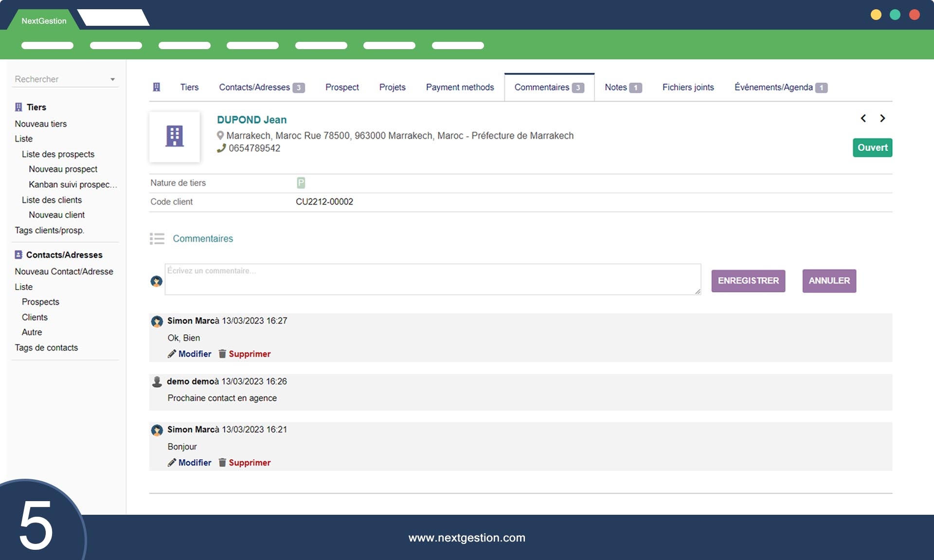Click the demo demo user avatar
This screenshot has height=560, width=934.
[157, 382]
